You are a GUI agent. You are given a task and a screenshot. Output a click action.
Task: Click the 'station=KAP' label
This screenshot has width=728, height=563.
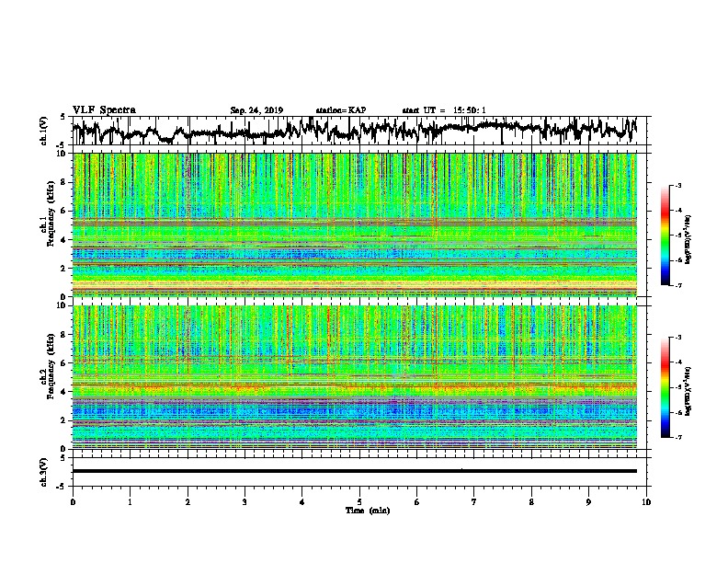(340, 110)
